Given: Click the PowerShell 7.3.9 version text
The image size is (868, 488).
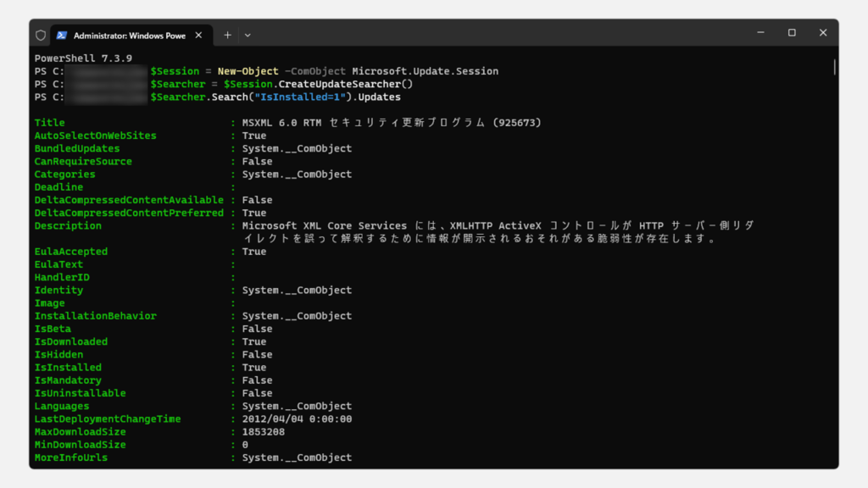Looking at the screenshot, I should pyautogui.click(x=83, y=58).
